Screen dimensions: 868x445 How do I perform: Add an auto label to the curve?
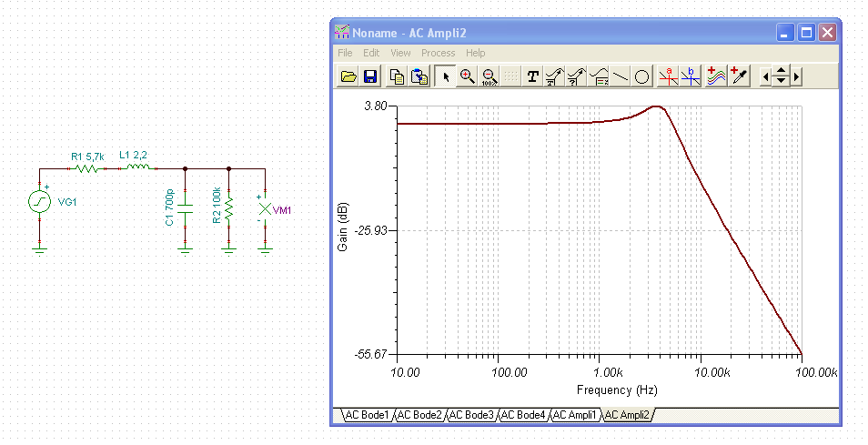tap(554, 76)
